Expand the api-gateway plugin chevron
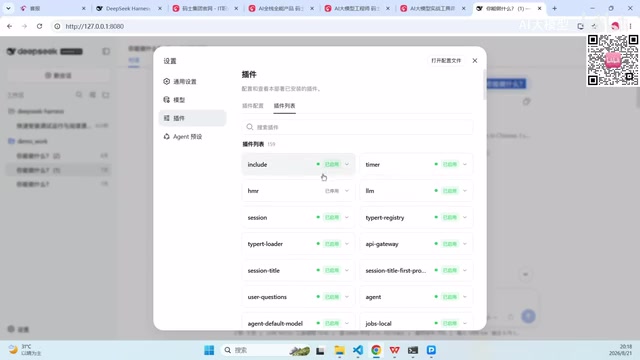The width and height of the screenshot is (640, 360). (x=464, y=244)
